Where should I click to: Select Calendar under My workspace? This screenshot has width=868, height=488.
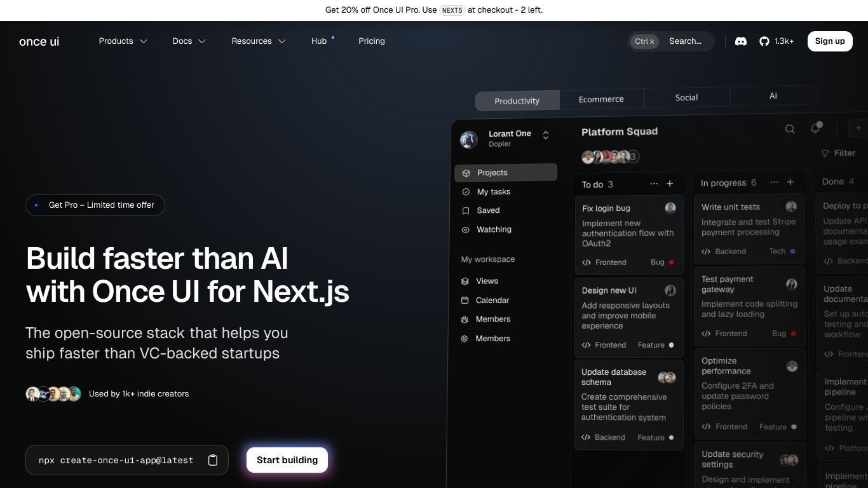pyautogui.click(x=493, y=301)
